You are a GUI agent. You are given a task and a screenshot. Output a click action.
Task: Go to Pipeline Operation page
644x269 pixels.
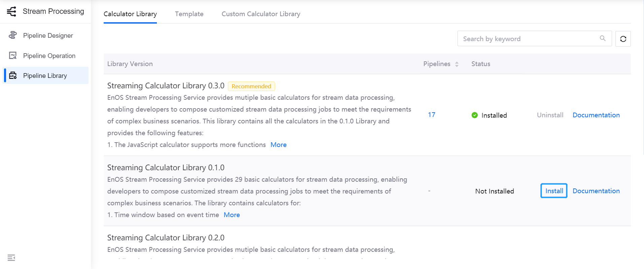pos(45,56)
